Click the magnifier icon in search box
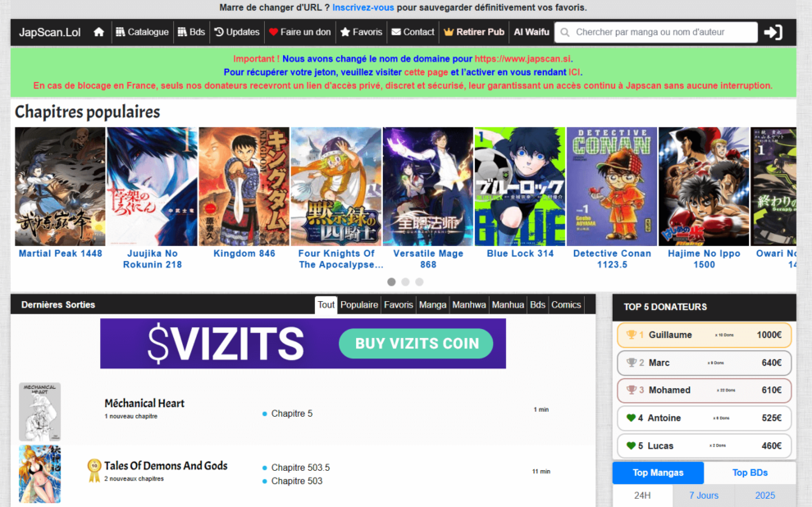This screenshot has width=812, height=507. pyautogui.click(x=565, y=33)
